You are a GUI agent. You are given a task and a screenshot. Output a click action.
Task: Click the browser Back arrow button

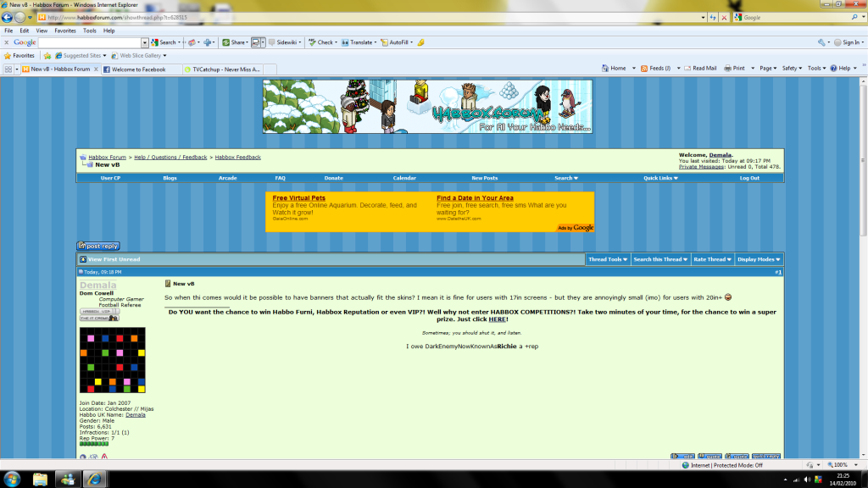(8, 17)
